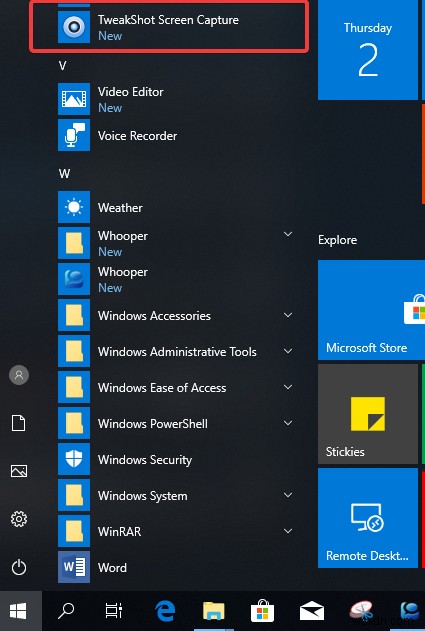Expand Windows Ease of Access chevron

[288, 387]
